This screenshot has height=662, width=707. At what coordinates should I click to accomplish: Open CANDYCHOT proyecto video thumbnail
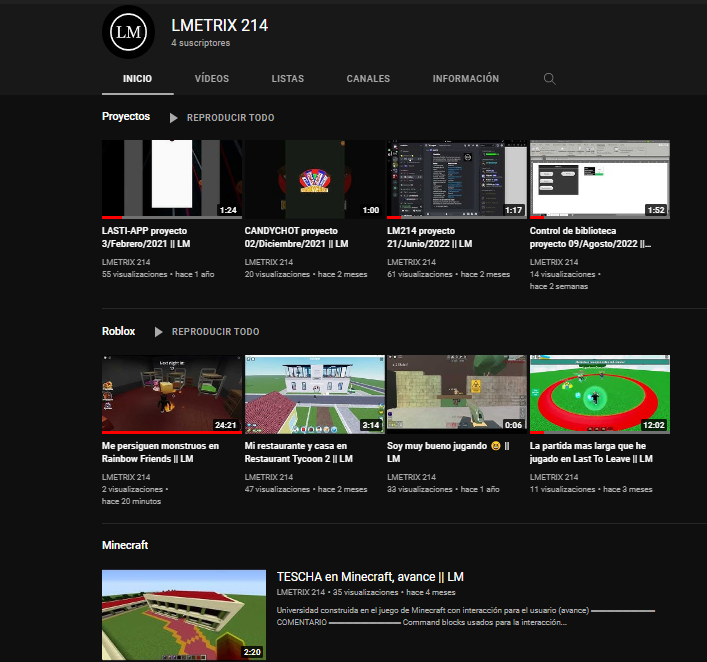315,179
